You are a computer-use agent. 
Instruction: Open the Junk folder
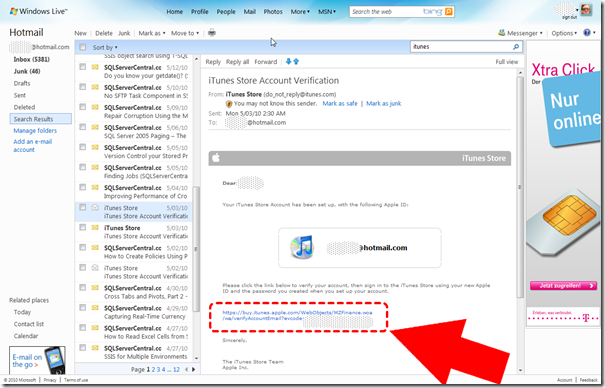[x=27, y=71]
